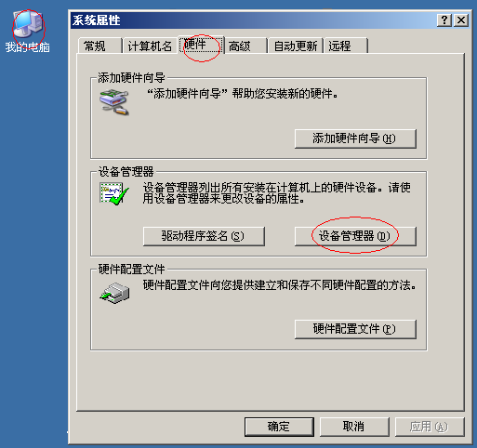Click the Device Manager checkmark icon

point(114,194)
